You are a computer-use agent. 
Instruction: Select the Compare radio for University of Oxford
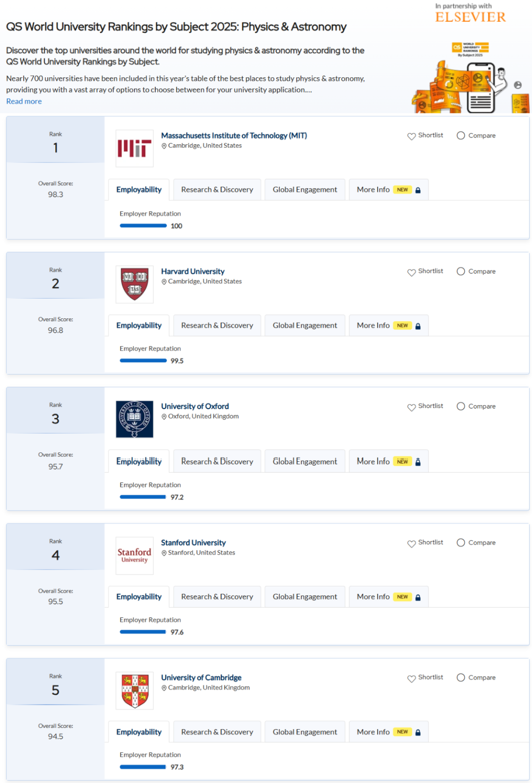461,407
